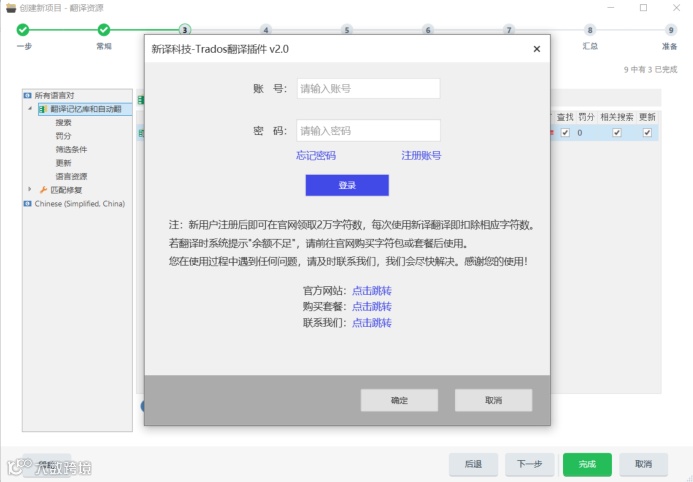
Task: Click the blue 登录 button
Action: click(x=347, y=185)
